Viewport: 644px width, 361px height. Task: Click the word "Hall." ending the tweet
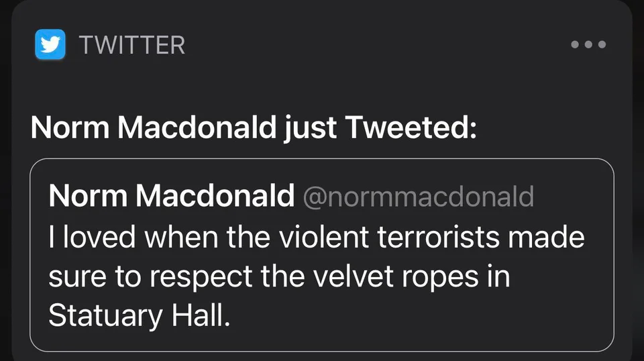[201, 315]
